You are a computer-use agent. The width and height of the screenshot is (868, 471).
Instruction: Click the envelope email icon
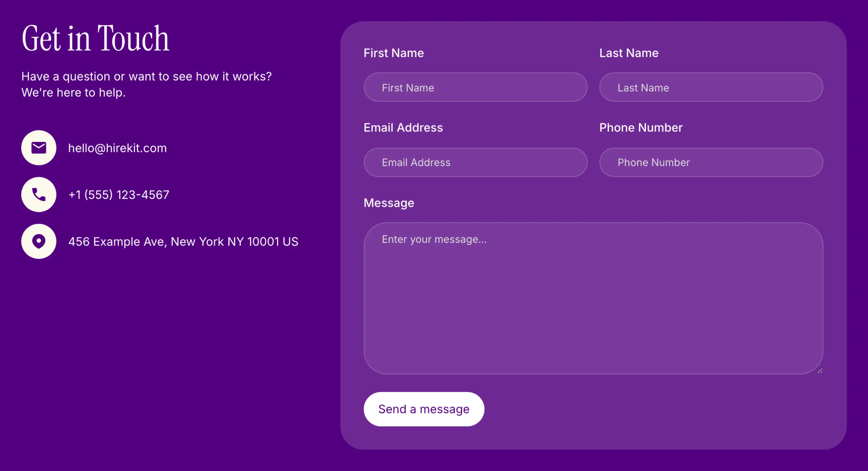[39, 148]
